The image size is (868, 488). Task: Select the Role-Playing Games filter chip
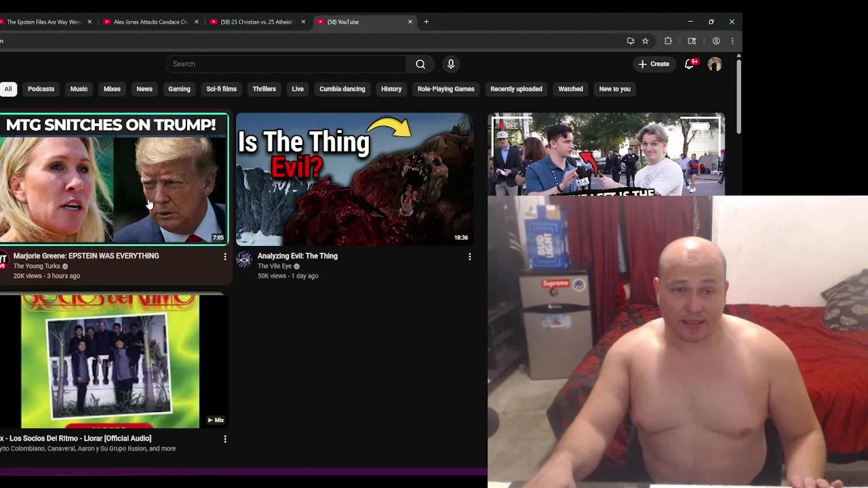(446, 89)
